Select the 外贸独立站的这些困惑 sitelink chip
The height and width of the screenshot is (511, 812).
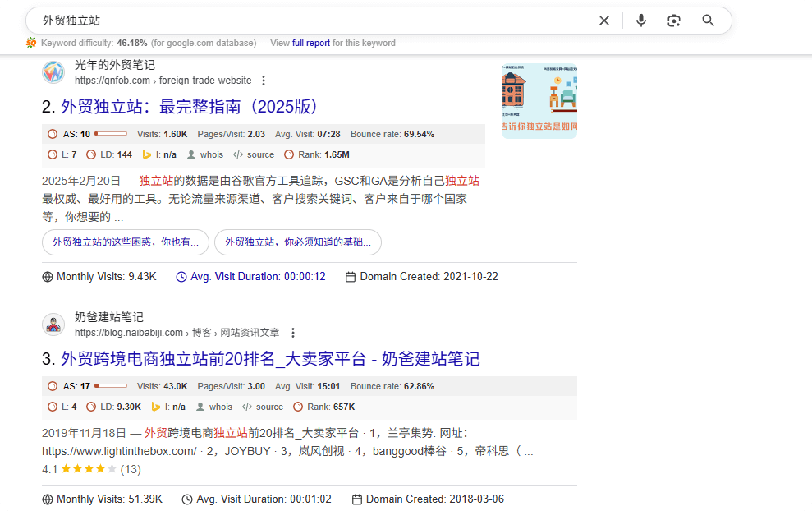(x=126, y=242)
